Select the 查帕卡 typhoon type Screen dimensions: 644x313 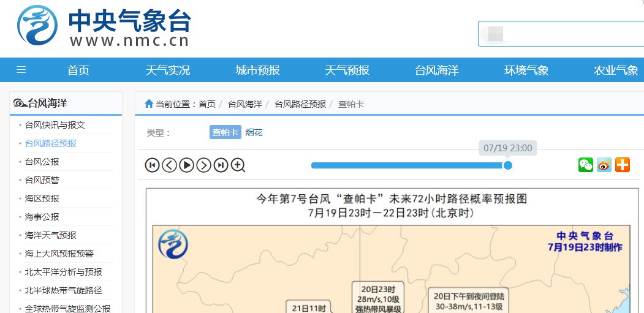pos(225,132)
